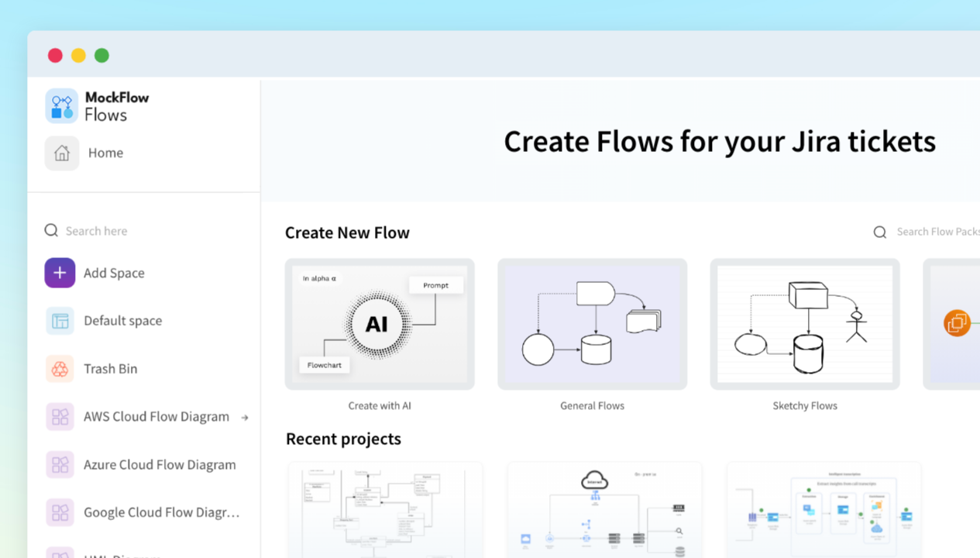Open the recent project with cloud diagram
This screenshot has width=980, height=558.
pyautogui.click(x=604, y=510)
